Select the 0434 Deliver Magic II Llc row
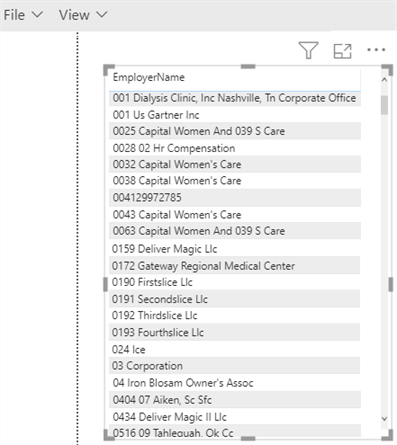 pyautogui.click(x=235, y=417)
